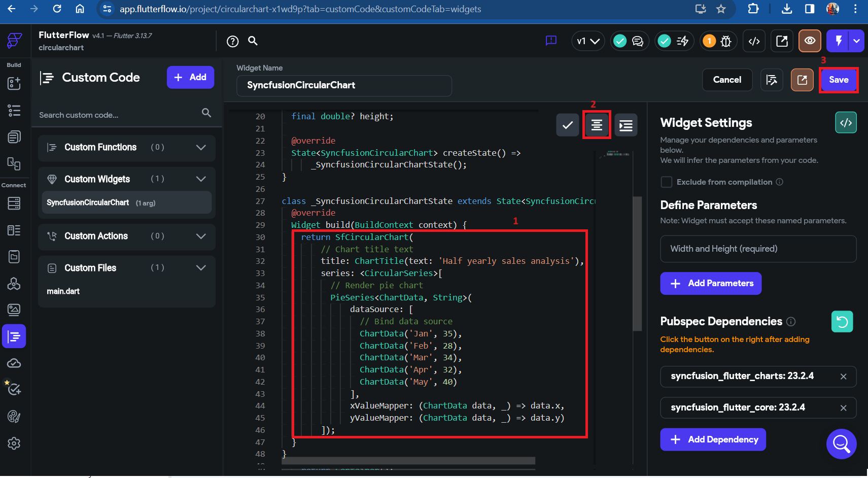Open the Media Assets icon in sidebar
868x478 pixels.
[14, 310]
